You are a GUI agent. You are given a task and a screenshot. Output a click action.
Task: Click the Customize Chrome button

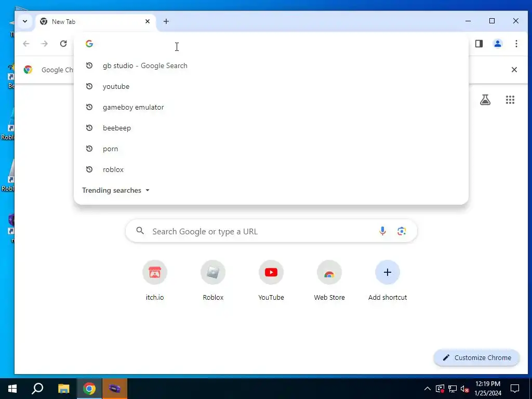(x=477, y=357)
